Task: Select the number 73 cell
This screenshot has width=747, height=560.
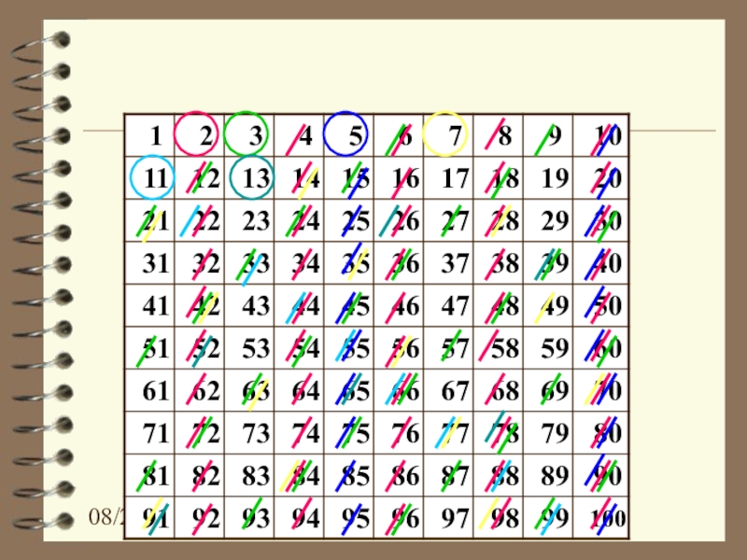Action: click(249, 432)
